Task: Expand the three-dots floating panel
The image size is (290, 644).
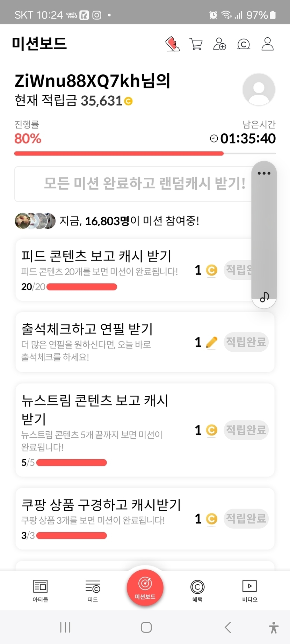Action: click(264, 173)
